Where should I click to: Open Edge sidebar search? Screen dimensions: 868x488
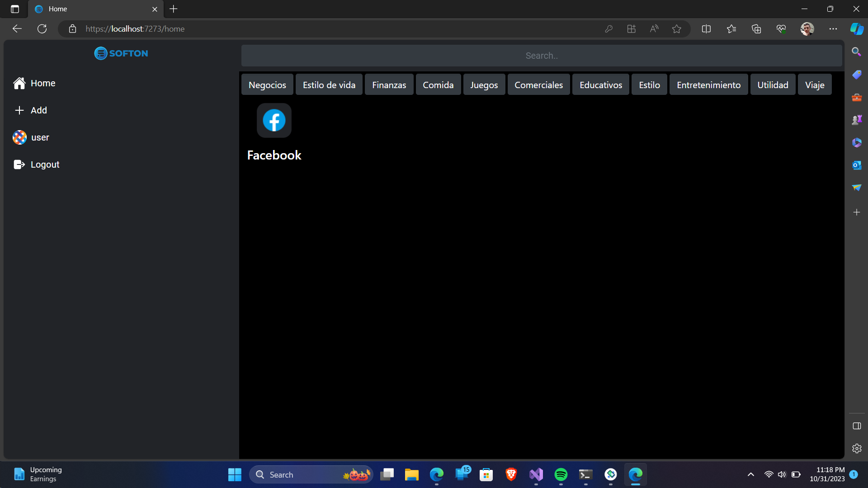857,52
